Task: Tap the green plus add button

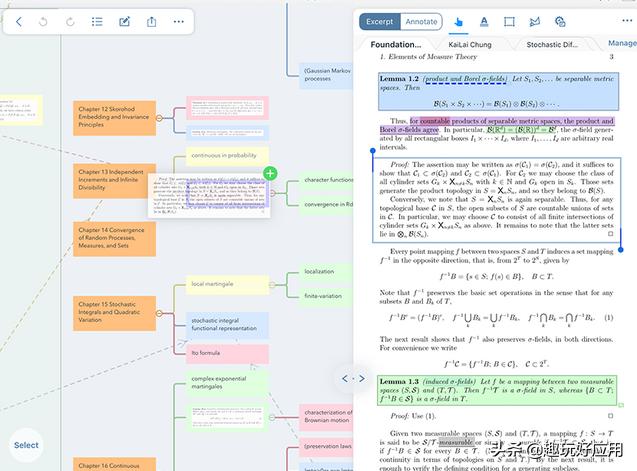Action: point(270,173)
